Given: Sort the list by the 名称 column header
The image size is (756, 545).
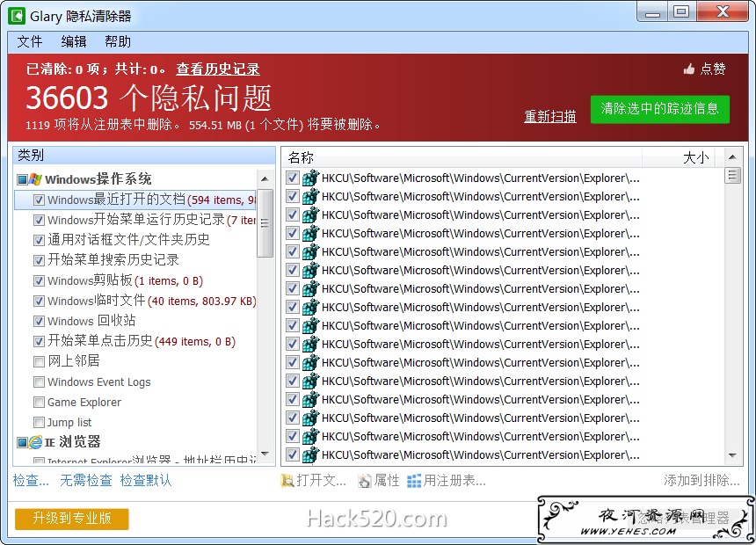Looking at the screenshot, I should (x=462, y=157).
